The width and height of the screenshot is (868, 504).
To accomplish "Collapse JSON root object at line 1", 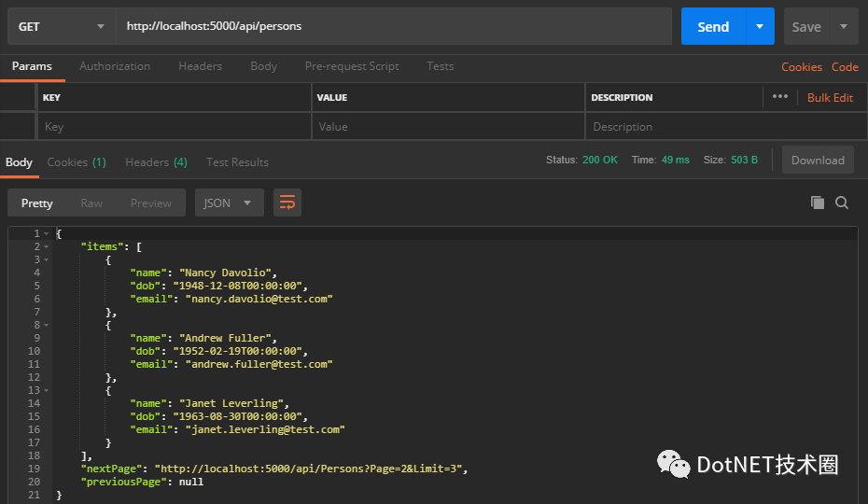I will [x=47, y=233].
